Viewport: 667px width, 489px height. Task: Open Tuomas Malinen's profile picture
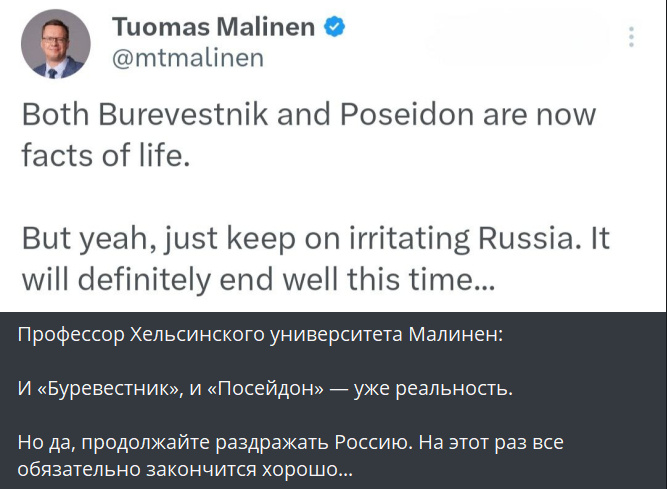click(x=56, y=44)
